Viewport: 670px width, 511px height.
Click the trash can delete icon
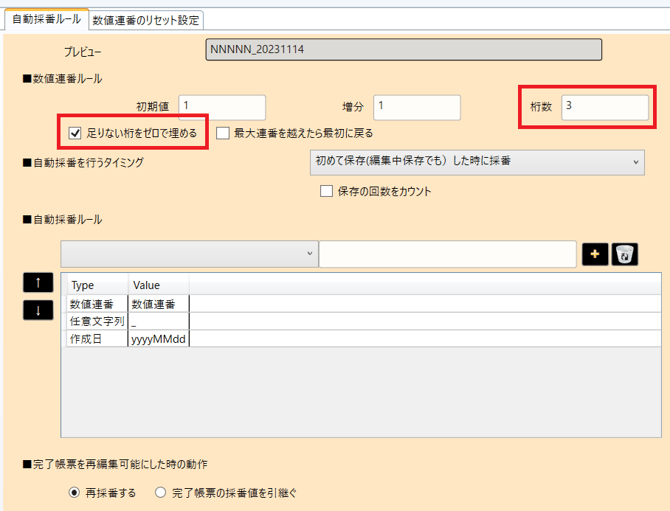624,255
